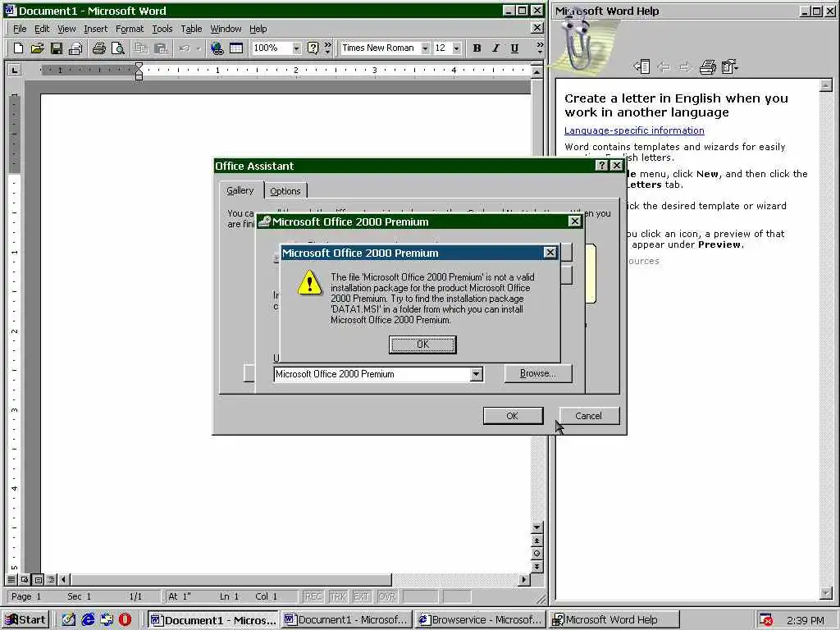Click the Next Page double-arrow button

536,566
